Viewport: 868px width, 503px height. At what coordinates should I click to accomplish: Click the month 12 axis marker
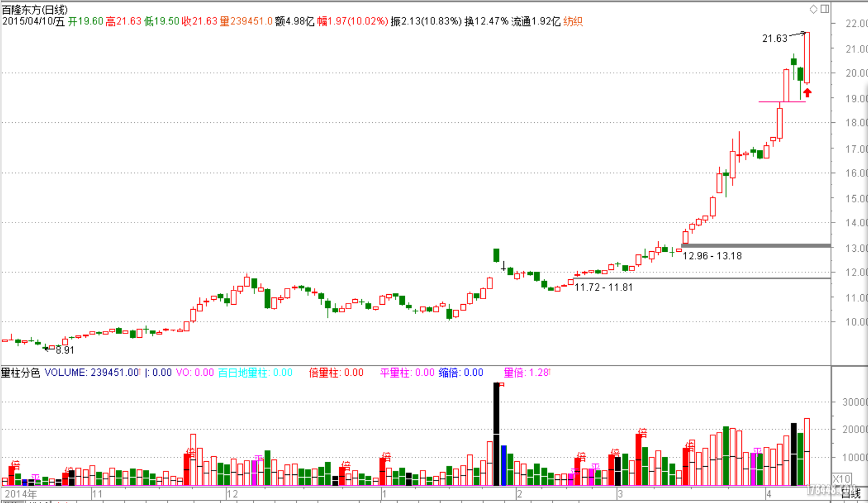(232, 494)
